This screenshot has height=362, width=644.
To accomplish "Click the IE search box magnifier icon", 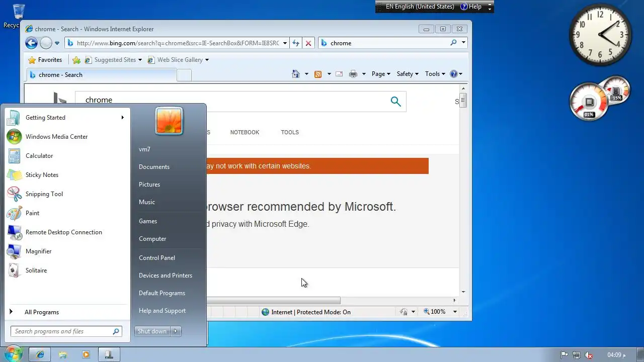I will tap(453, 43).
